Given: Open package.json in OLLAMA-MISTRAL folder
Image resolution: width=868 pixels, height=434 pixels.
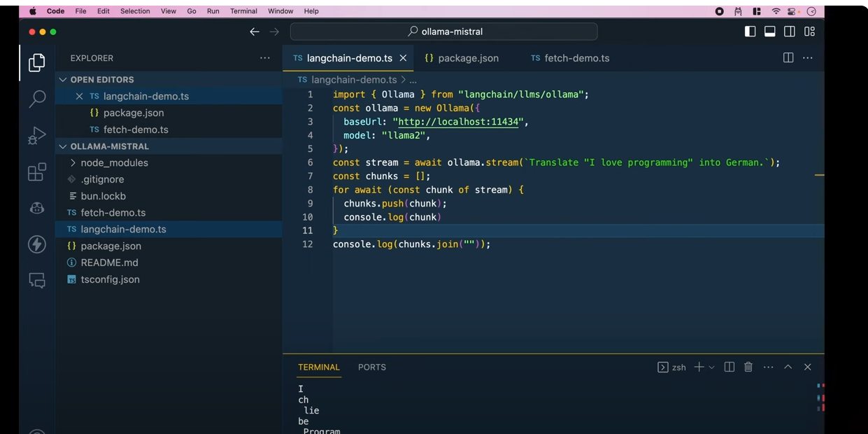Looking at the screenshot, I should point(169,246).
